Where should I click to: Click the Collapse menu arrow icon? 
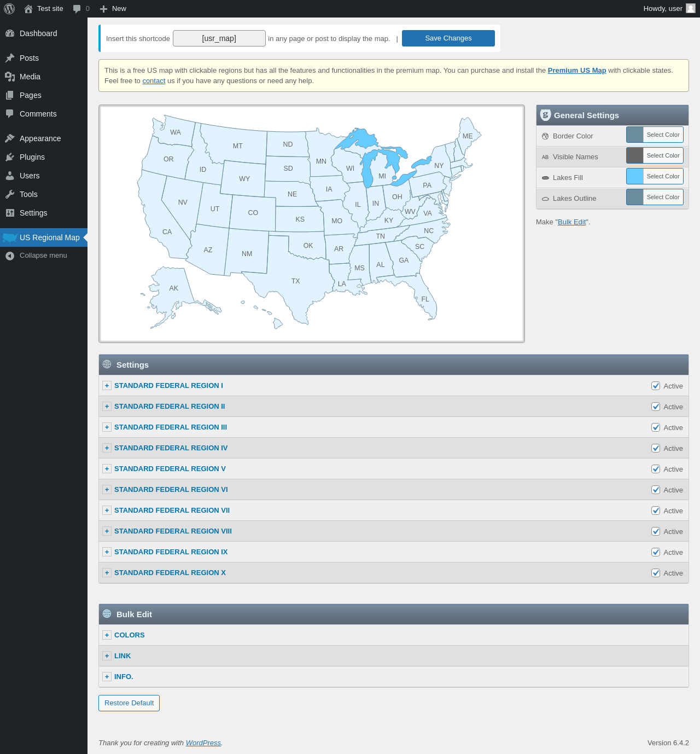coord(10,256)
